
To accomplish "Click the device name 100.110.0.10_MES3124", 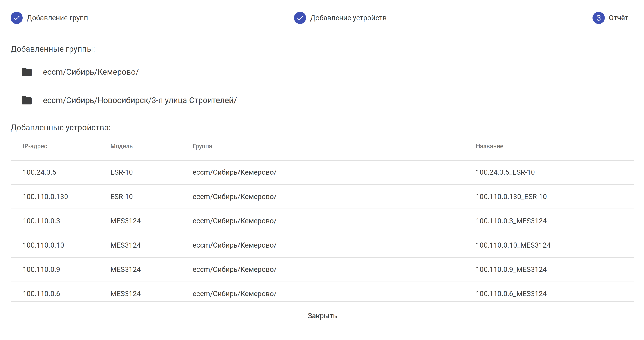I will [513, 245].
